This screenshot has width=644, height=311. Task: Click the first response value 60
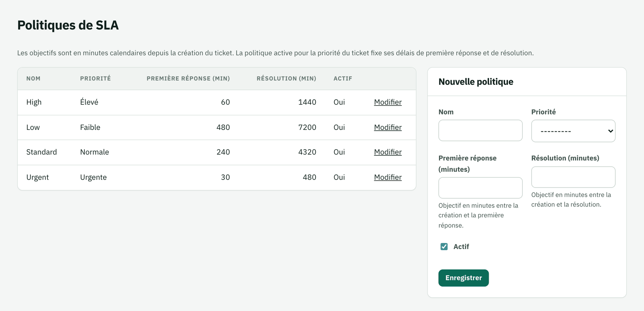point(225,102)
